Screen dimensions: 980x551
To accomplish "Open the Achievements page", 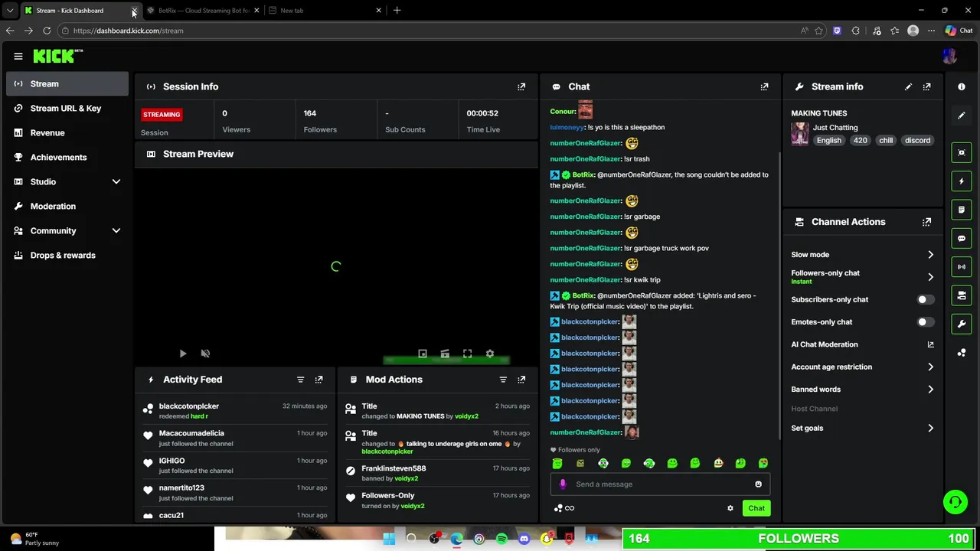I will coord(67,157).
